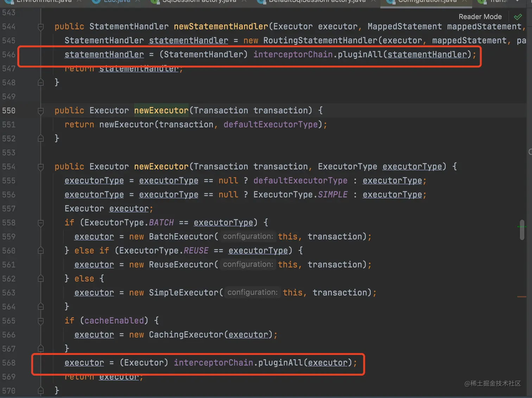
Task: Click line number 546 in the gutter
Action: coord(9,54)
